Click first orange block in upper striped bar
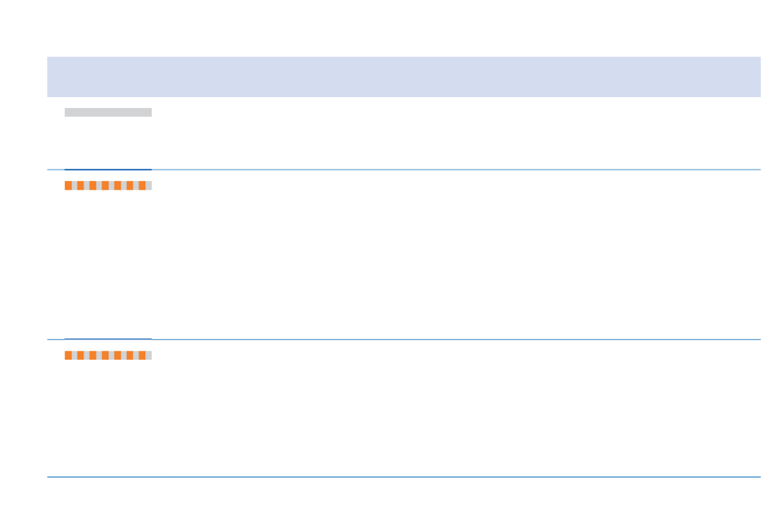Image resolution: width=783 pixels, height=532 pixels. pyautogui.click(x=68, y=185)
